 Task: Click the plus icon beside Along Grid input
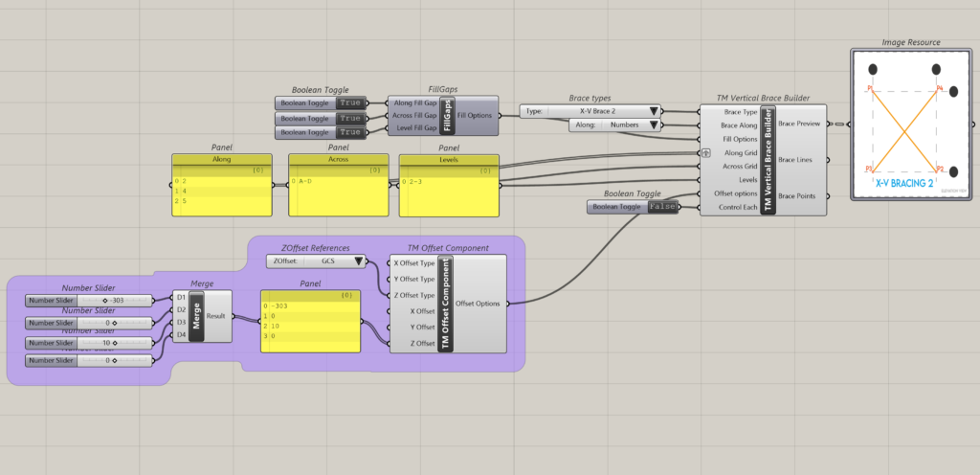705,152
